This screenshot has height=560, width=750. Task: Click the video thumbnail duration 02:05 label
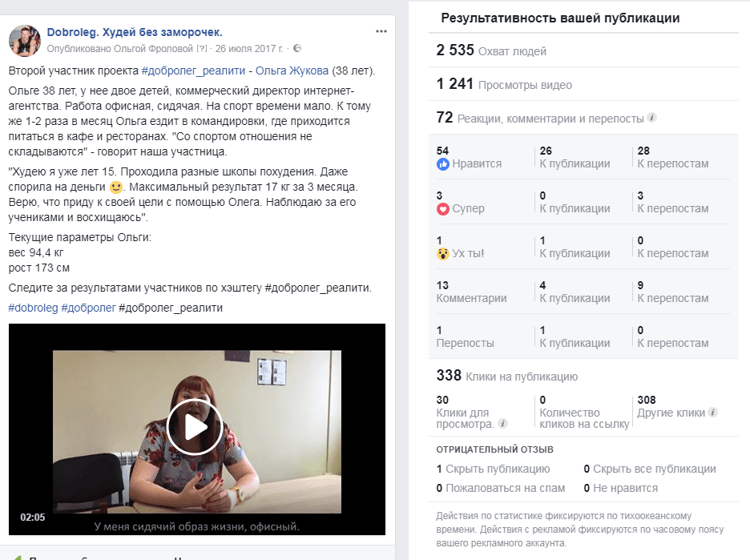point(33,517)
